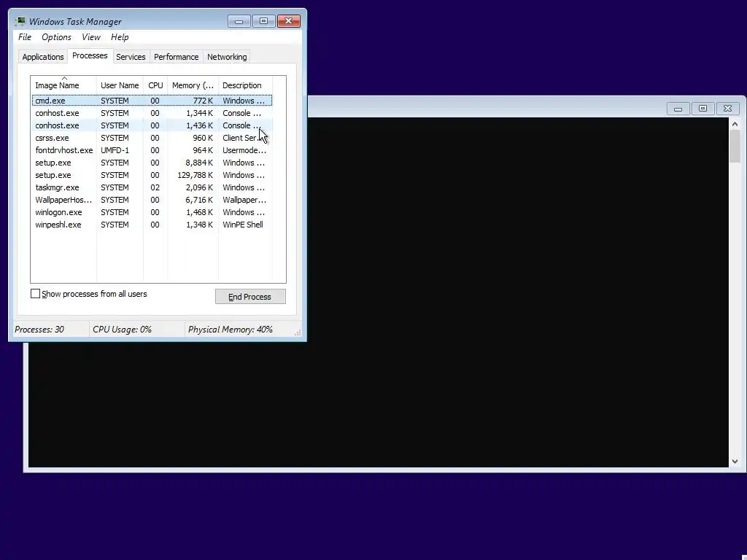This screenshot has width=747, height=560.
Task: Switch to the Applications tab
Action: (43, 57)
